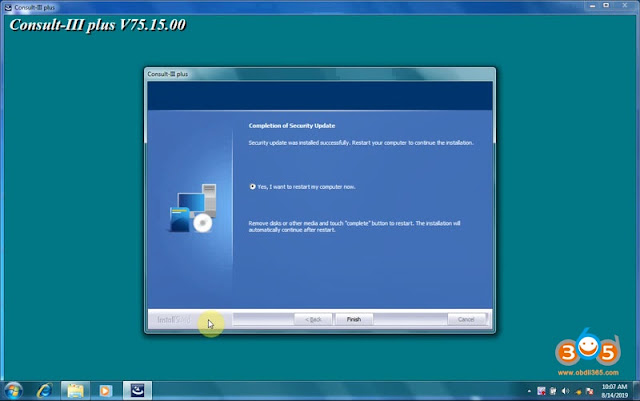The image size is (640, 401).
Task: Switch to Consult-III plus taskbar item
Action: coord(138,391)
